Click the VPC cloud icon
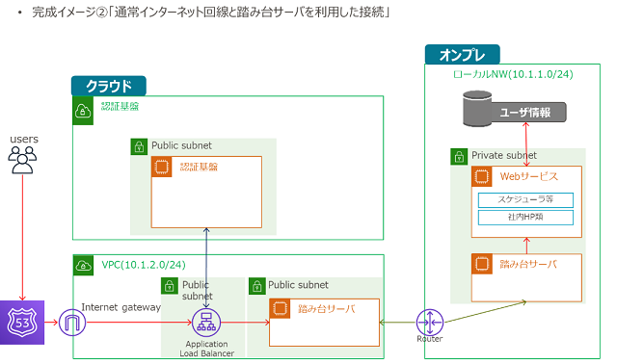 [x=83, y=266]
